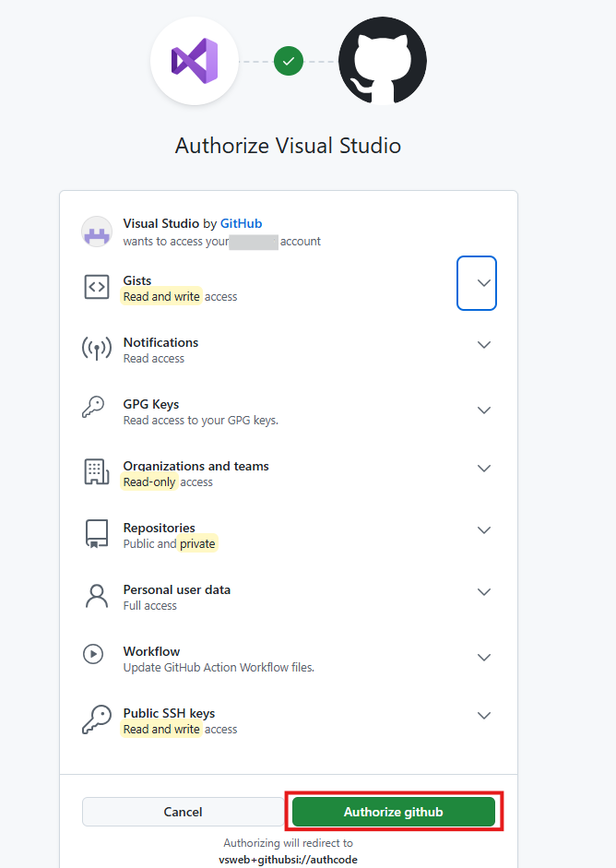Expand the Notifications permission chevron
The height and width of the screenshot is (868, 616).
click(x=484, y=345)
